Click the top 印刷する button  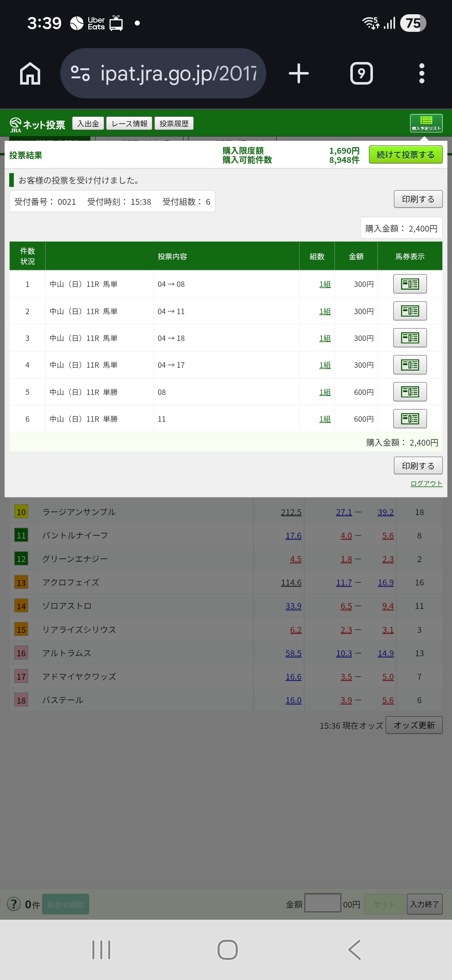(x=418, y=199)
